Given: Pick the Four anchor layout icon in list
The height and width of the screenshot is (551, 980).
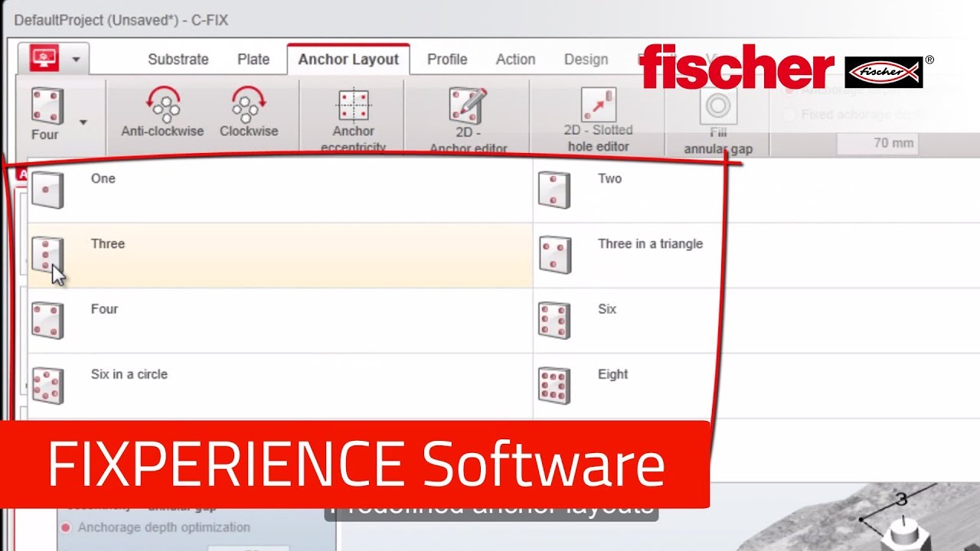Looking at the screenshot, I should (x=47, y=320).
